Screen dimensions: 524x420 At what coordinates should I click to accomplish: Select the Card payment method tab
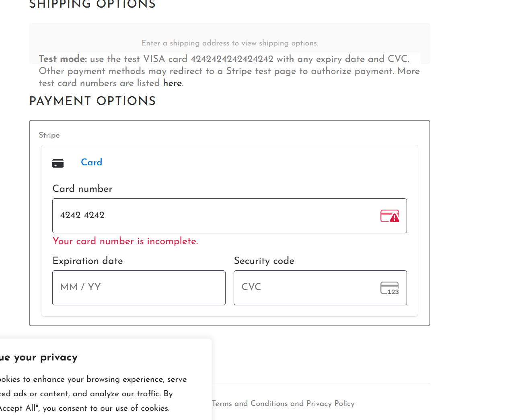(x=91, y=163)
